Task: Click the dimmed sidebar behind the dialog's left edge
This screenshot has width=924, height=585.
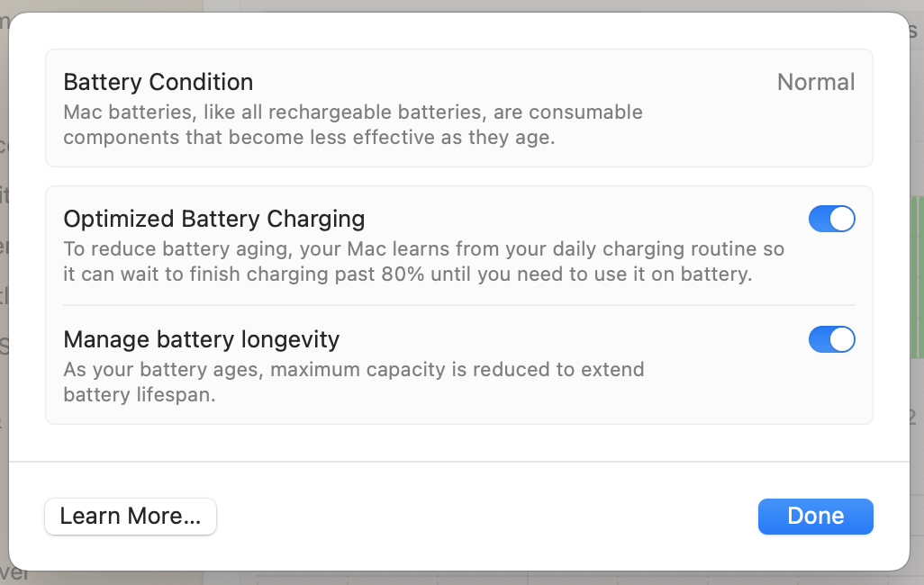Action: [4, 270]
